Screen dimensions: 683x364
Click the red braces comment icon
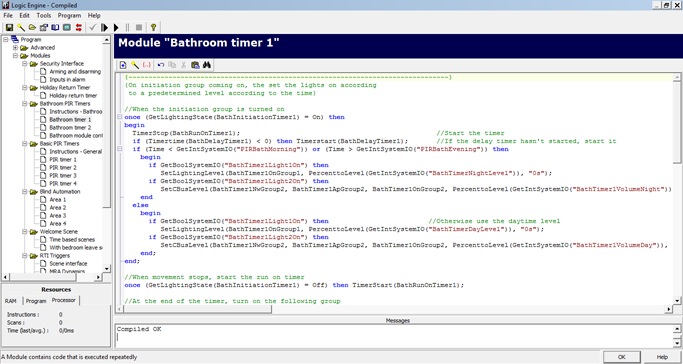tap(147, 65)
